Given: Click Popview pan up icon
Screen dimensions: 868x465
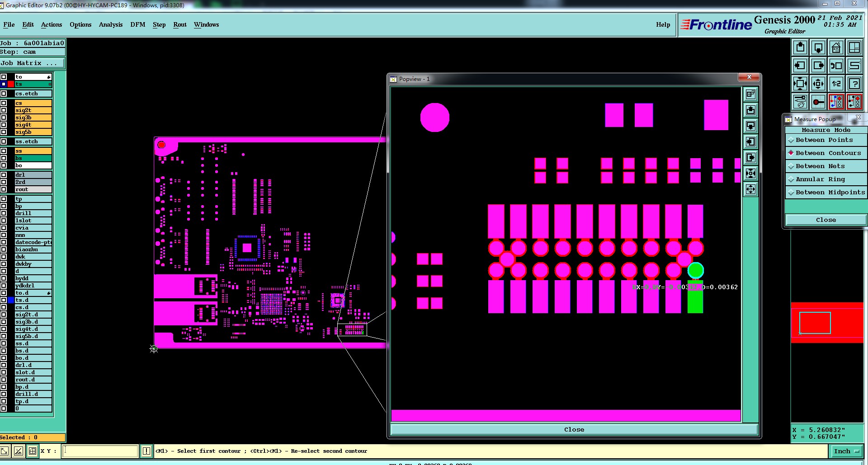Looking at the screenshot, I should point(750,110).
